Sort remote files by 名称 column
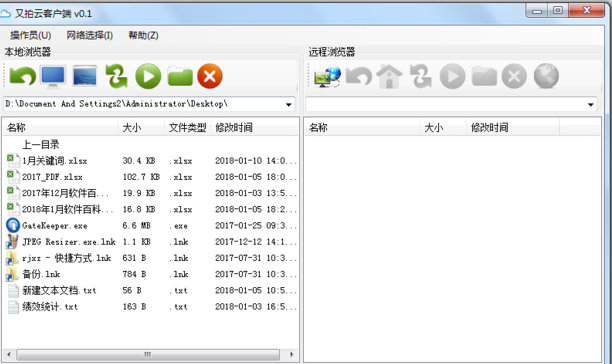 tap(362, 128)
